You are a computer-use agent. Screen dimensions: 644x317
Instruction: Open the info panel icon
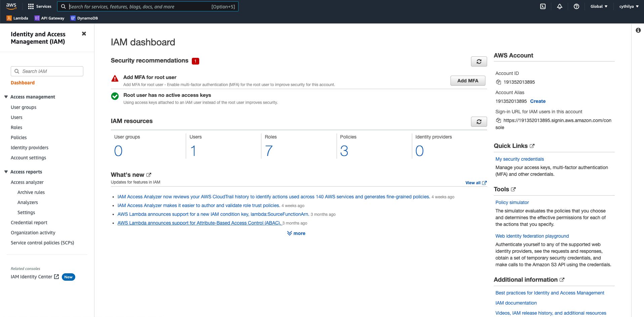[x=638, y=30]
